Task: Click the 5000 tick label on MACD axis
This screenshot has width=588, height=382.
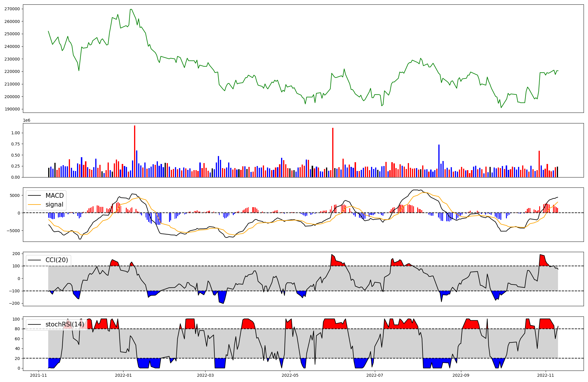Action: click(15, 195)
